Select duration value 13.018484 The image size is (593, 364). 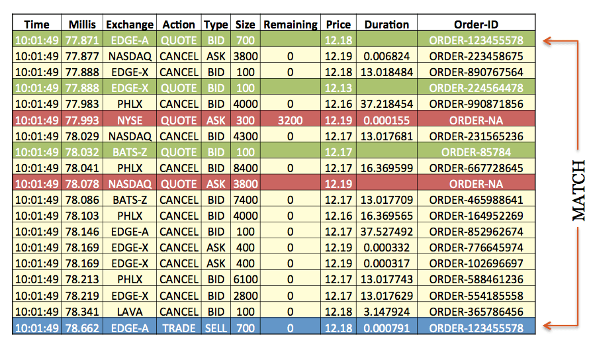click(387, 72)
